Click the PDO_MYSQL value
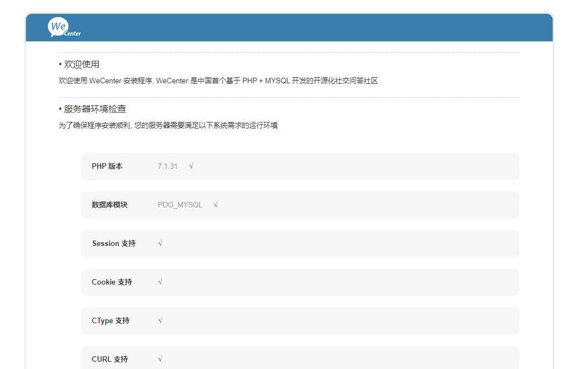The height and width of the screenshot is (369, 588). (x=180, y=205)
